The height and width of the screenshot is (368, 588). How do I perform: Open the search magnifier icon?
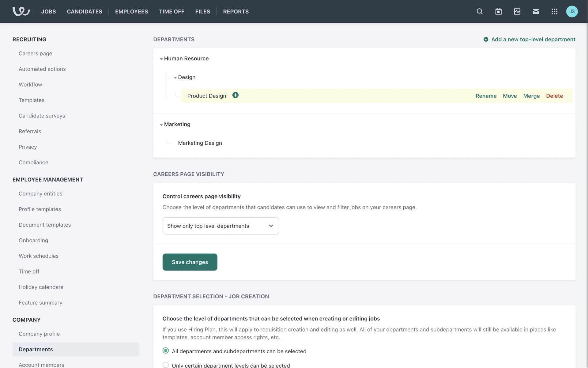click(x=480, y=11)
